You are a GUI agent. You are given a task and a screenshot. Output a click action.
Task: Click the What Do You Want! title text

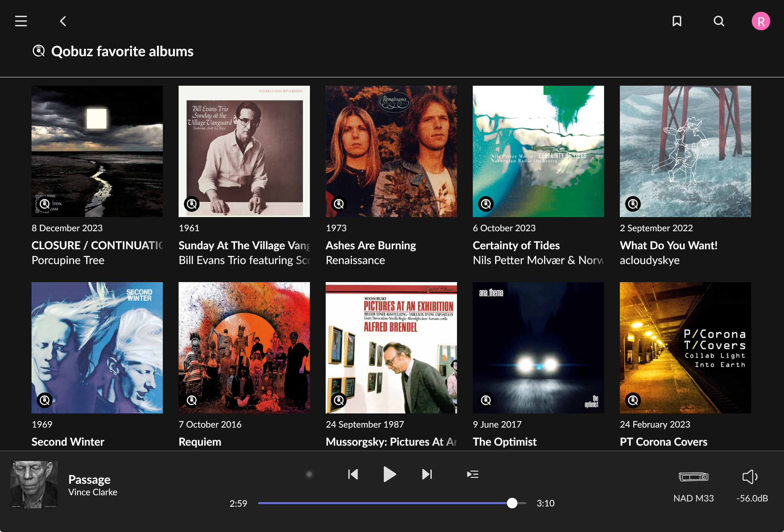[x=669, y=245]
